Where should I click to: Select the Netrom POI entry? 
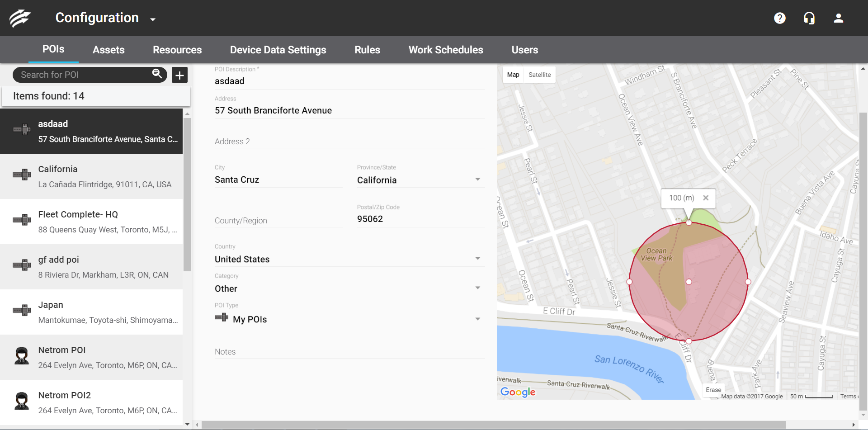click(91, 357)
